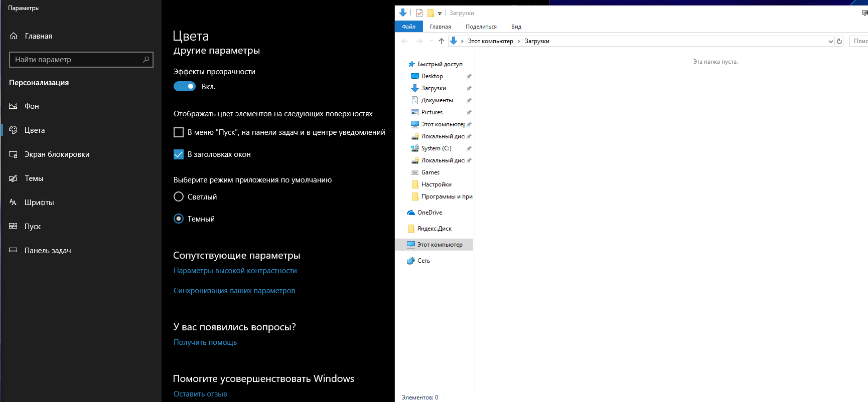Click the pin icon next to Pictures
The height and width of the screenshot is (402, 868).
coord(469,112)
